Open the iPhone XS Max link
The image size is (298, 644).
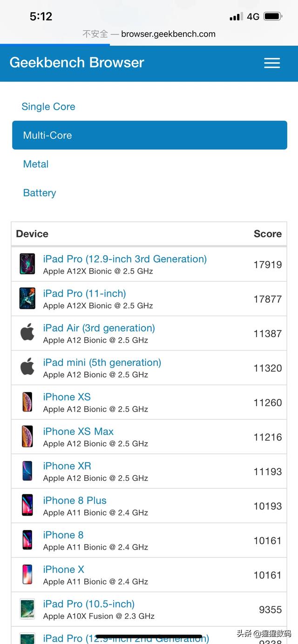(78, 432)
